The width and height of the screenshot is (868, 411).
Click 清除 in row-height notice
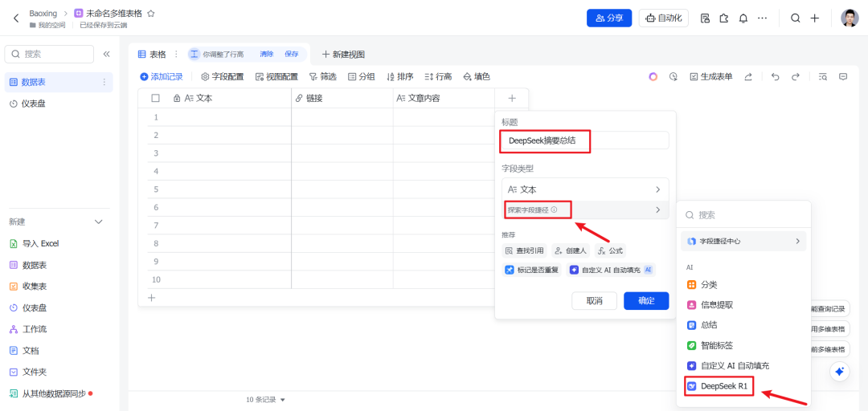[266, 55]
